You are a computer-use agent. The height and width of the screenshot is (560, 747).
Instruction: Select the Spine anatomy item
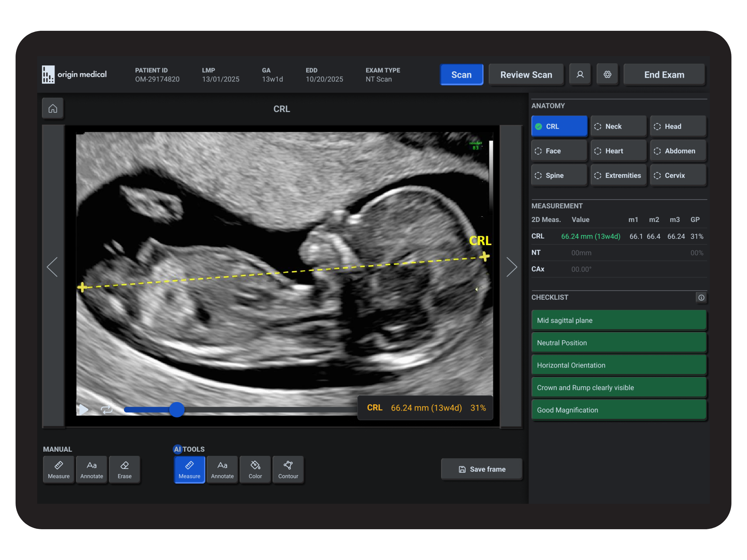click(x=559, y=176)
